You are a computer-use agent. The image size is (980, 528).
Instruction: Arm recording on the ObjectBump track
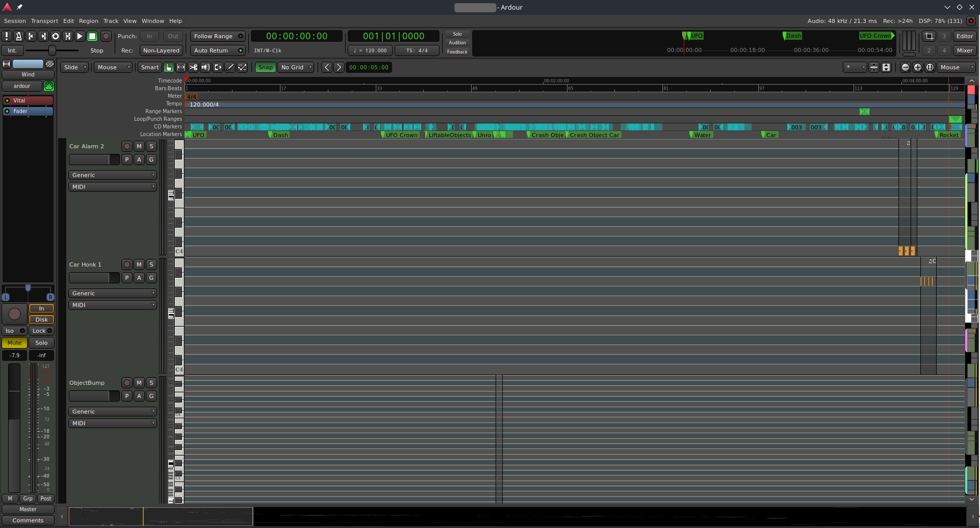(127, 383)
